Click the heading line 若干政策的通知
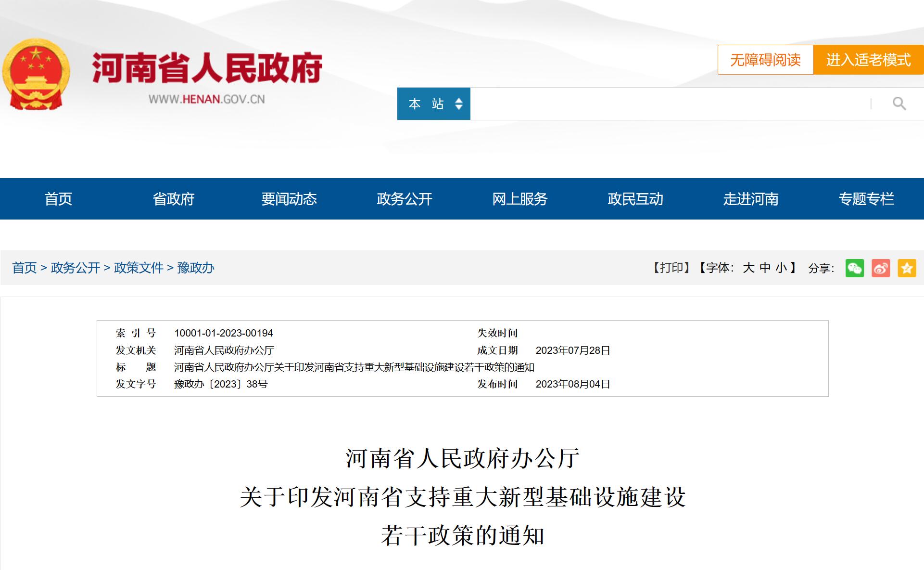 coord(462,535)
